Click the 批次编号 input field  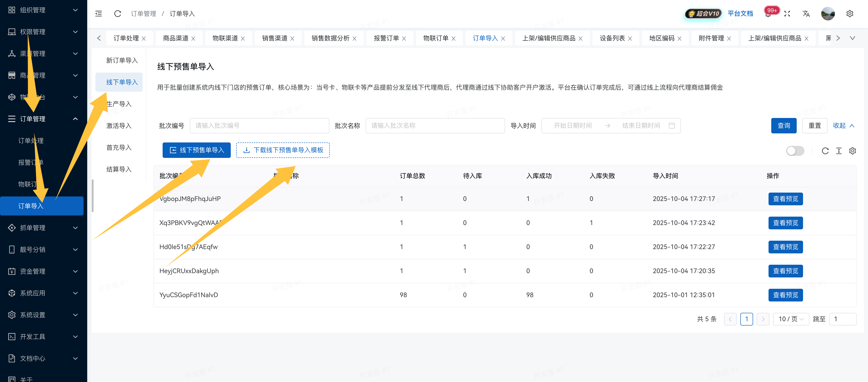[x=259, y=125]
